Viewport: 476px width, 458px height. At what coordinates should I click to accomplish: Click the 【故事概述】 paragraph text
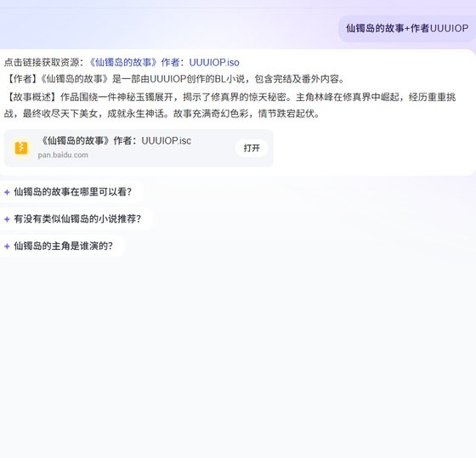click(x=230, y=105)
